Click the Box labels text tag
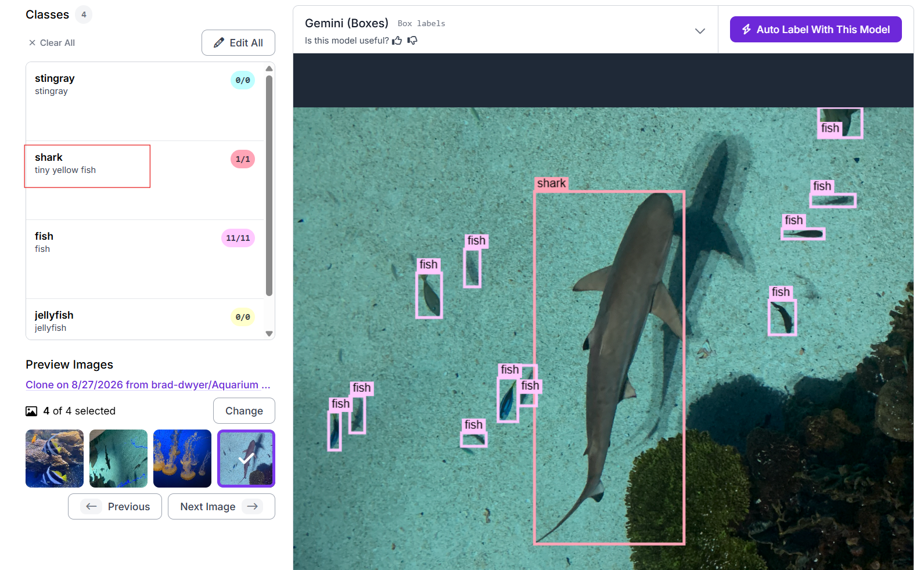The image size is (924, 570). pos(422,24)
